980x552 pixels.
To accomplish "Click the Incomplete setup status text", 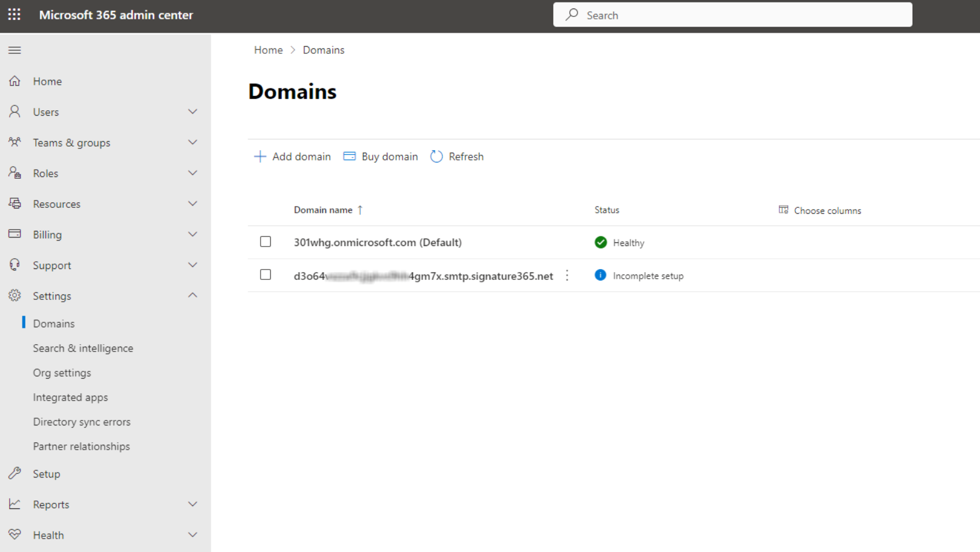I will [x=648, y=276].
